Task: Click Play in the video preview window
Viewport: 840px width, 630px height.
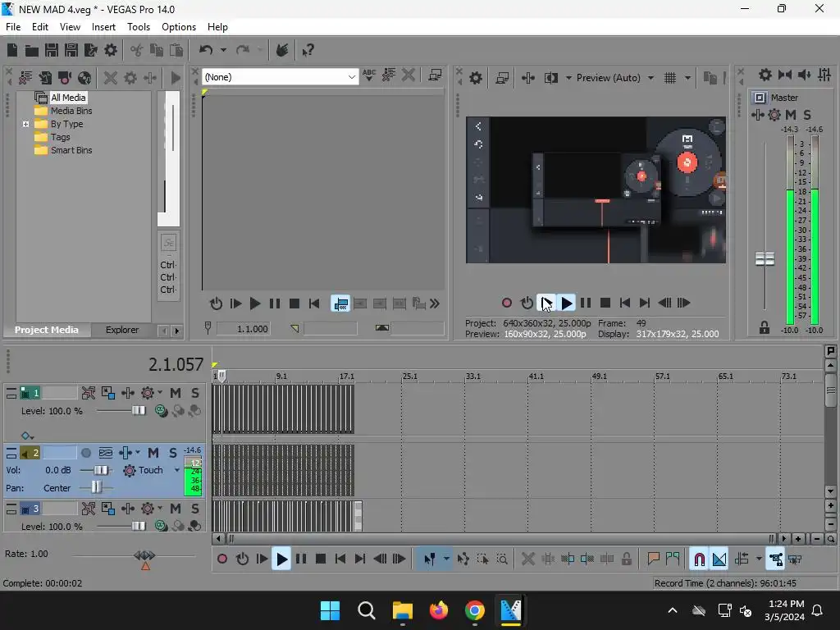Action: click(566, 304)
